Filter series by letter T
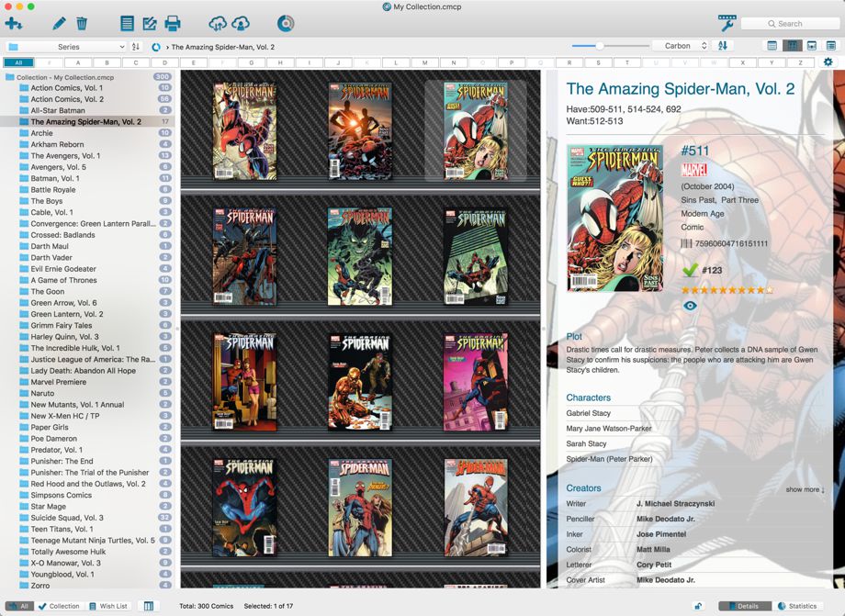845x616 pixels. [x=626, y=62]
